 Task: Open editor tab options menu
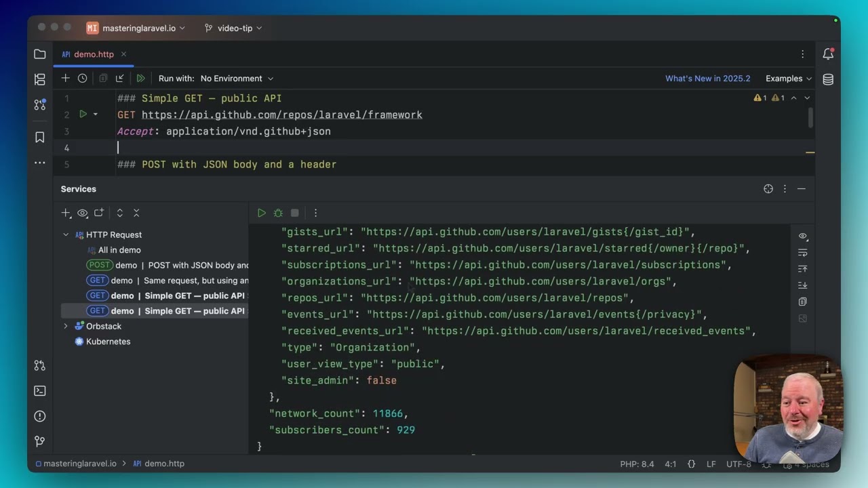803,54
